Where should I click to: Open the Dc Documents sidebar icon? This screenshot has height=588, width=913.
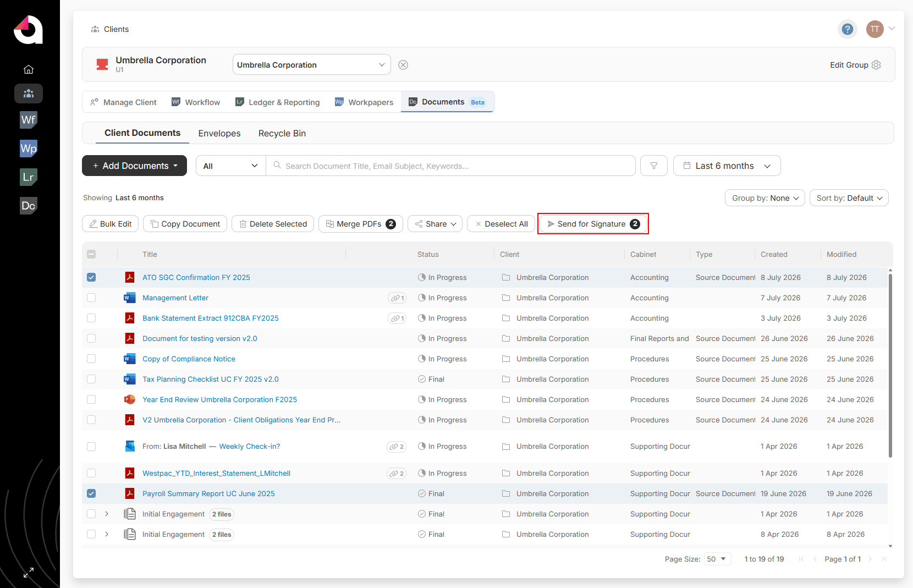(29, 206)
